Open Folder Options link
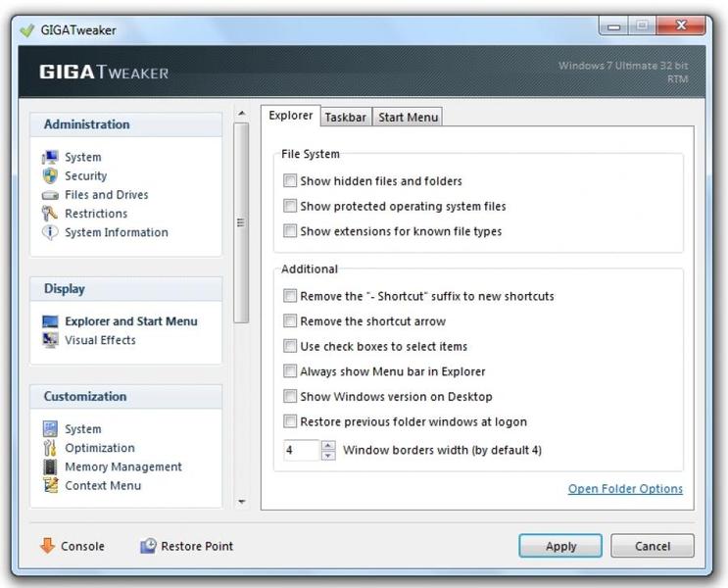 (x=625, y=489)
